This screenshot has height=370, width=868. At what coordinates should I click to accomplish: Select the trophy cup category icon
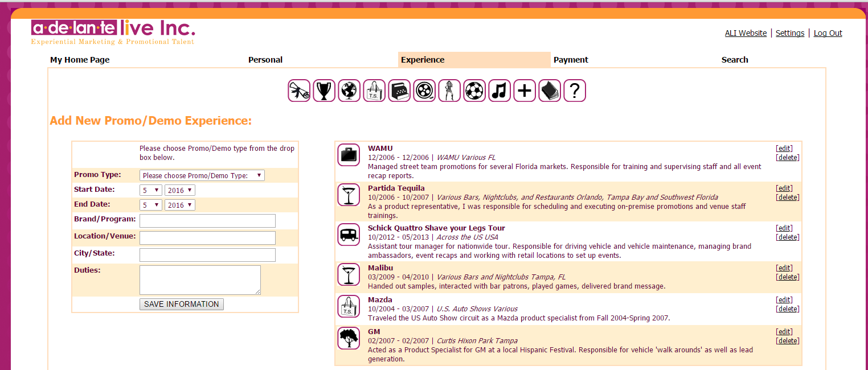(x=324, y=91)
